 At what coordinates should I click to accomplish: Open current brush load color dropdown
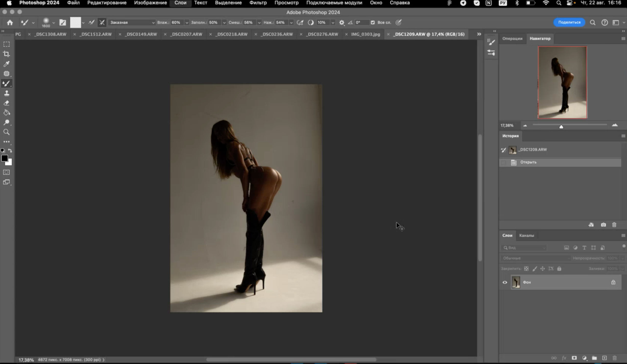[x=83, y=23]
